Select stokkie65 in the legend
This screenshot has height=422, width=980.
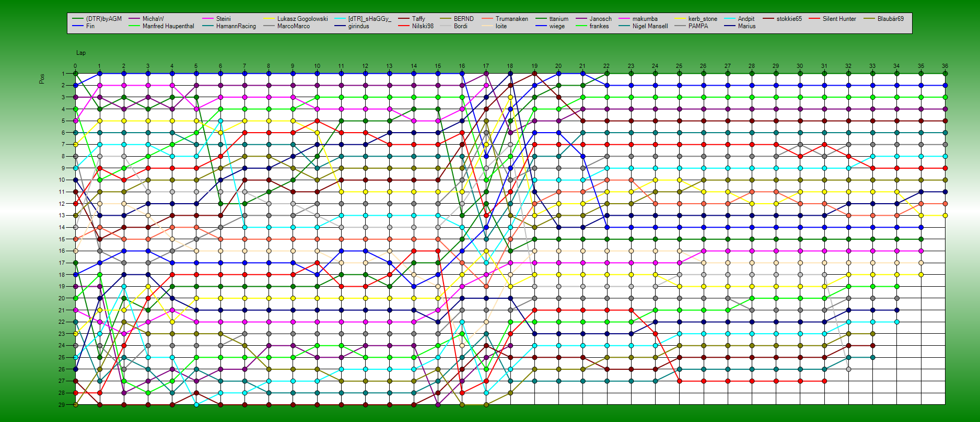coord(789,19)
